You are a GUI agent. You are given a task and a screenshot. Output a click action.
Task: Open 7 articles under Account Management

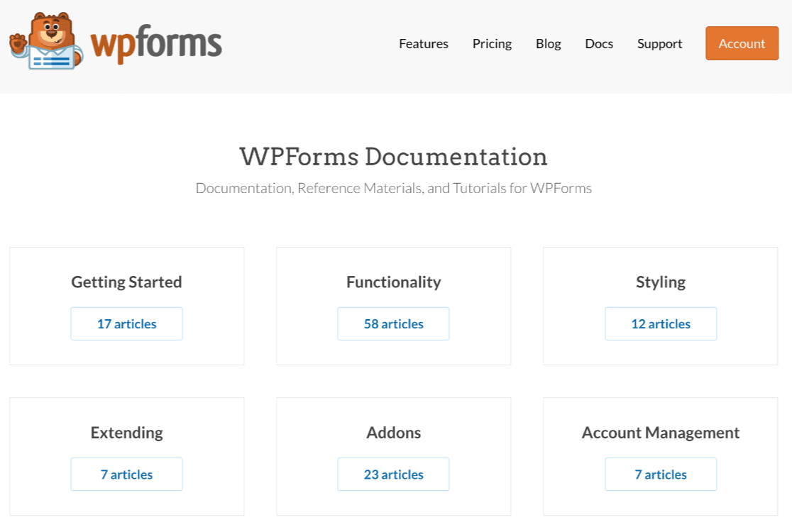[660, 474]
